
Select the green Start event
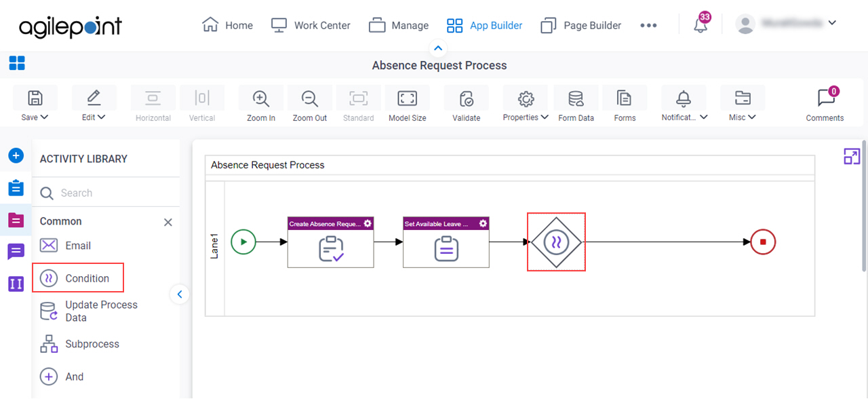click(x=243, y=241)
